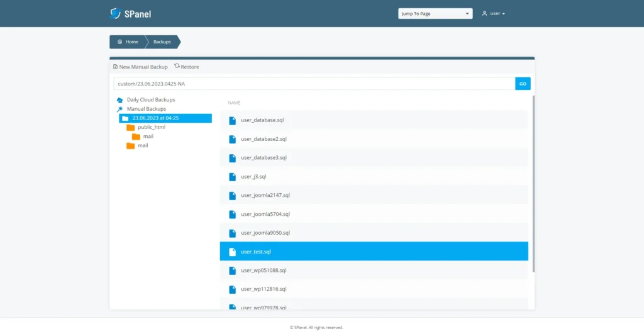Select the user_database.sql file

374,120
